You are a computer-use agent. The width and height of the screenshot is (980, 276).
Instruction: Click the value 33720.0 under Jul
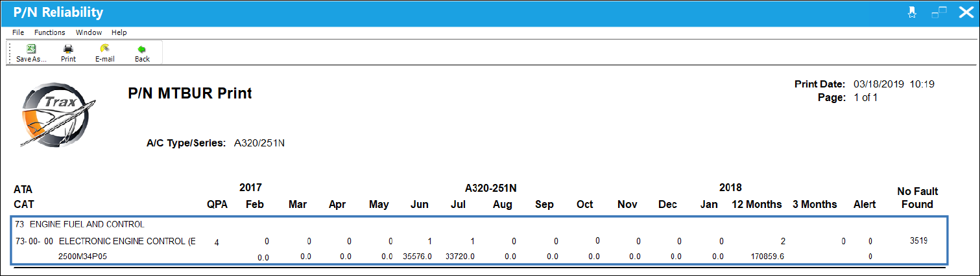tap(460, 257)
